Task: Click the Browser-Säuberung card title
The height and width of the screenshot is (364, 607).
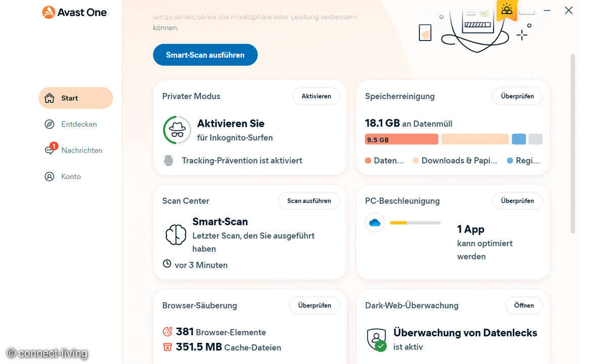Action: (x=199, y=305)
